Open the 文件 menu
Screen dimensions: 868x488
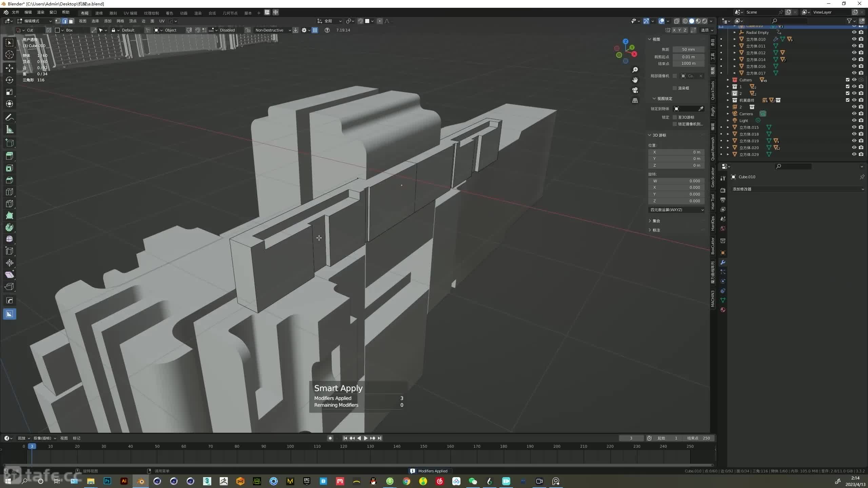click(x=16, y=12)
